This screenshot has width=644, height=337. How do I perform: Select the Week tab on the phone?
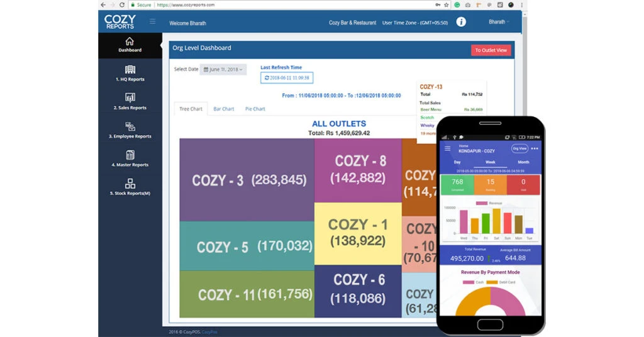point(491,162)
